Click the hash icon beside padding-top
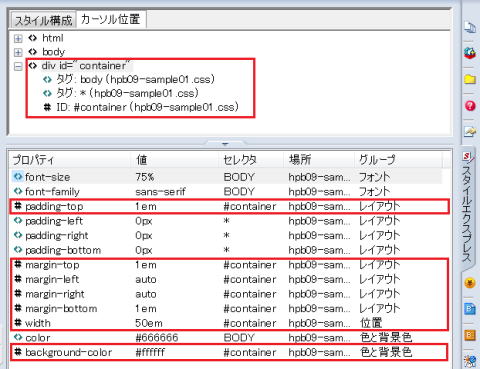 (x=18, y=206)
